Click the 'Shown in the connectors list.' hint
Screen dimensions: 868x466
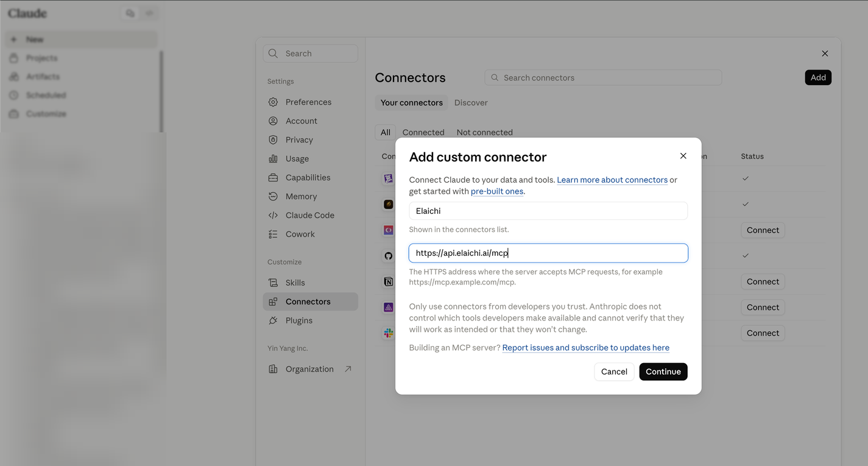point(459,230)
